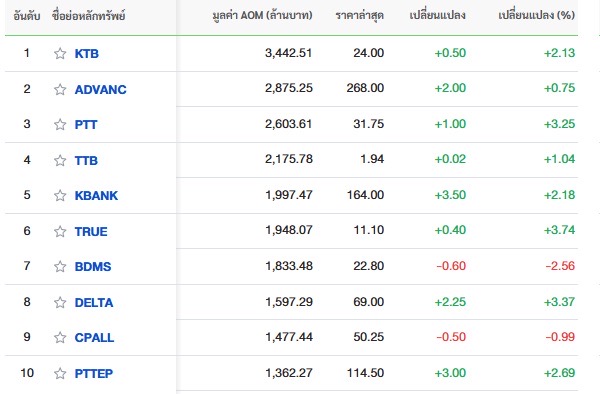Image resolution: width=600 pixels, height=394 pixels.
Task: Sort by ราคาล่าสุด column header
Action: [360, 16]
